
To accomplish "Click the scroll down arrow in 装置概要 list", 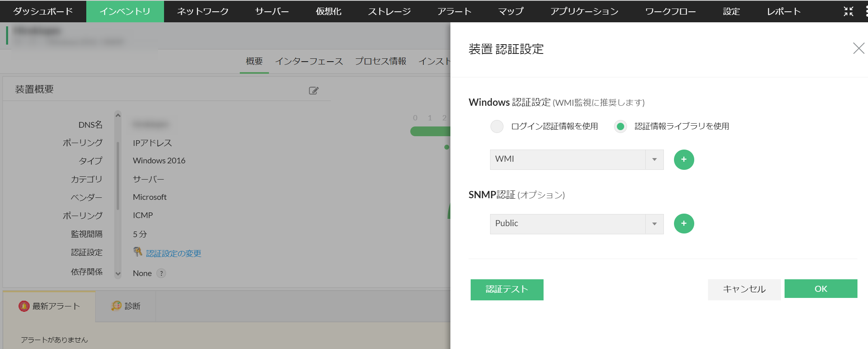I will (x=118, y=274).
